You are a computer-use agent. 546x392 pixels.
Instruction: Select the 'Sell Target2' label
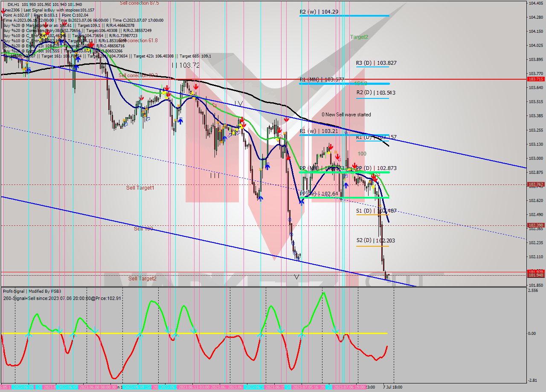click(142, 279)
